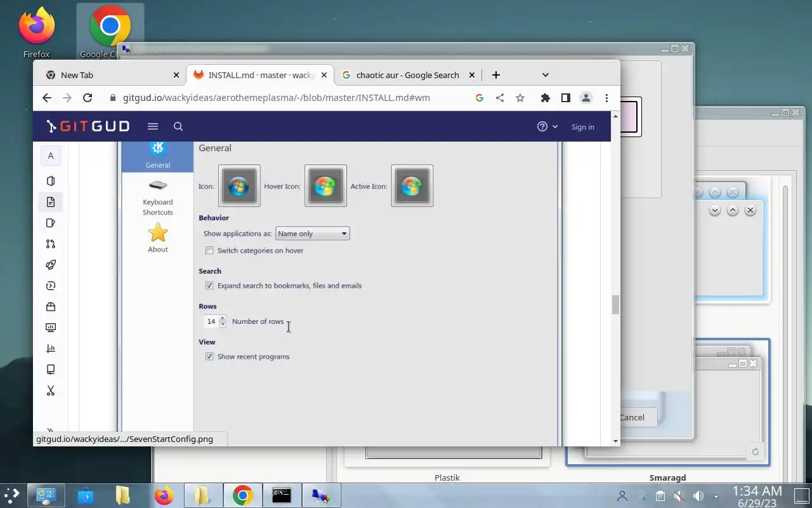Open CI/CD rocket icon in sidebar
The width and height of the screenshot is (812, 508).
click(51, 265)
